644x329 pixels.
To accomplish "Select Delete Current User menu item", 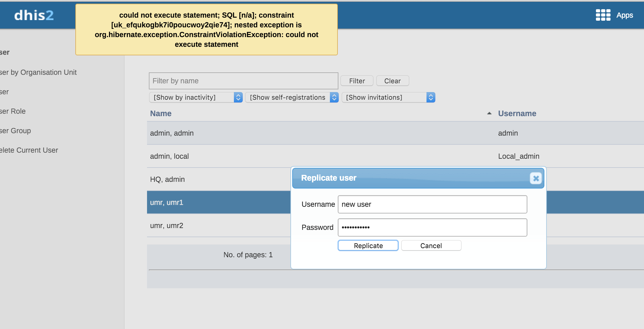I will (29, 150).
